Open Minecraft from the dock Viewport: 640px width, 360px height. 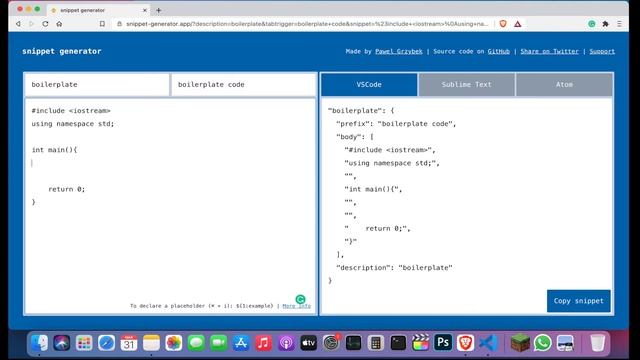(x=520, y=343)
